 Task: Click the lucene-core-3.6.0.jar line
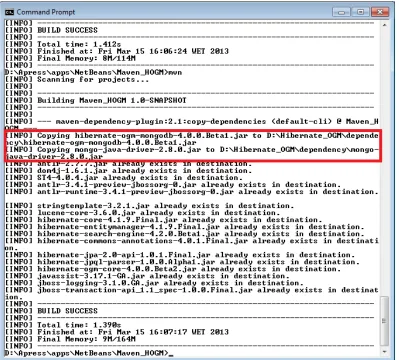[x=143, y=213]
